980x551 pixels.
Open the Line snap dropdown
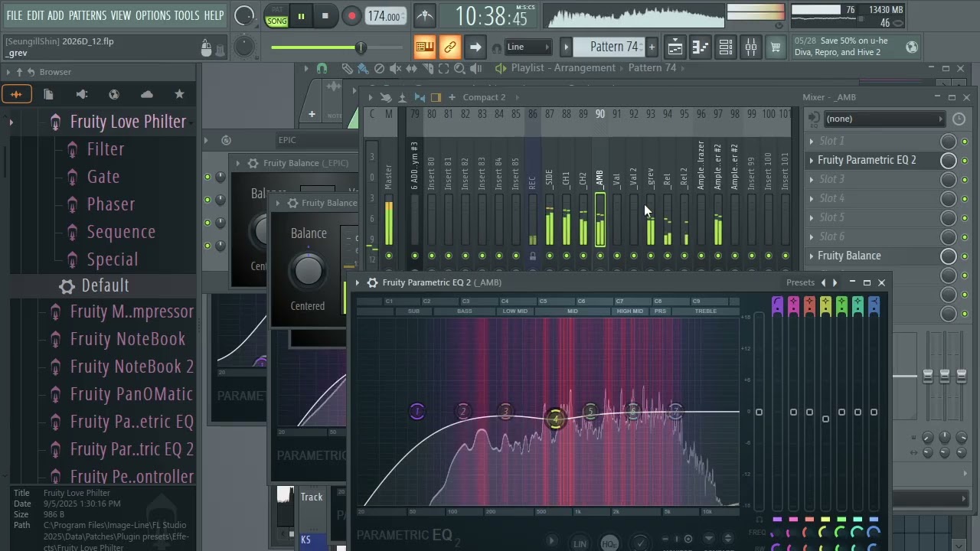528,47
